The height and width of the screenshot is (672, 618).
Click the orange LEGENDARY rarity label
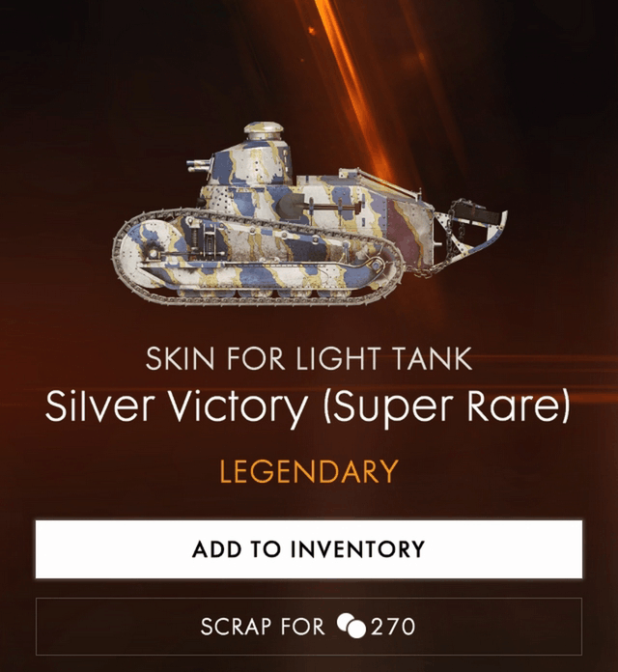pyautogui.click(x=309, y=471)
